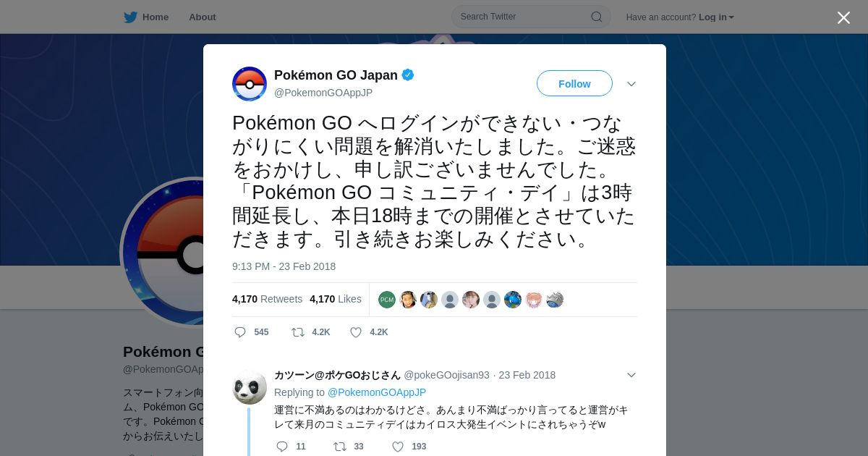868x456 pixels.
Task: Retweet the panda user's reply showing 33
Action: tap(340, 447)
